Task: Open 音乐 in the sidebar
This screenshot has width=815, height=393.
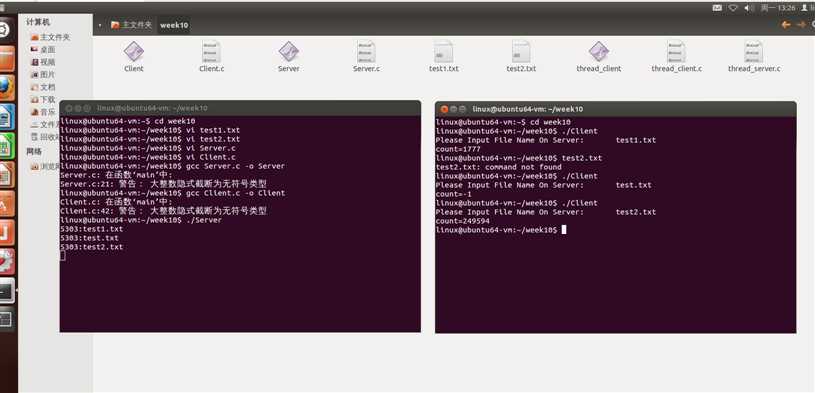Action: [43, 112]
